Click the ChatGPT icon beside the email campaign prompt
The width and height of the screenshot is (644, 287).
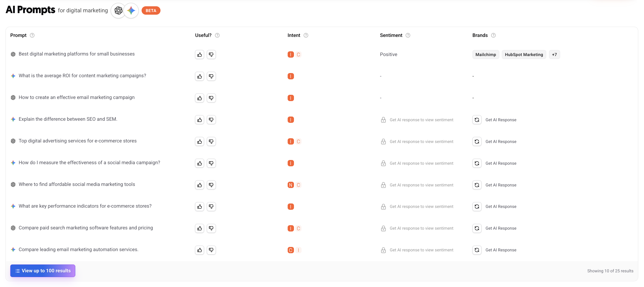pyautogui.click(x=13, y=97)
